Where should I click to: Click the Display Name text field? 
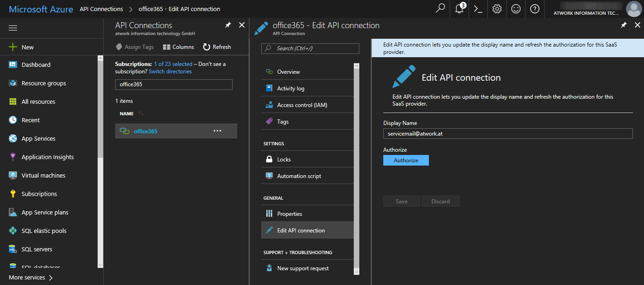[x=508, y=133]
